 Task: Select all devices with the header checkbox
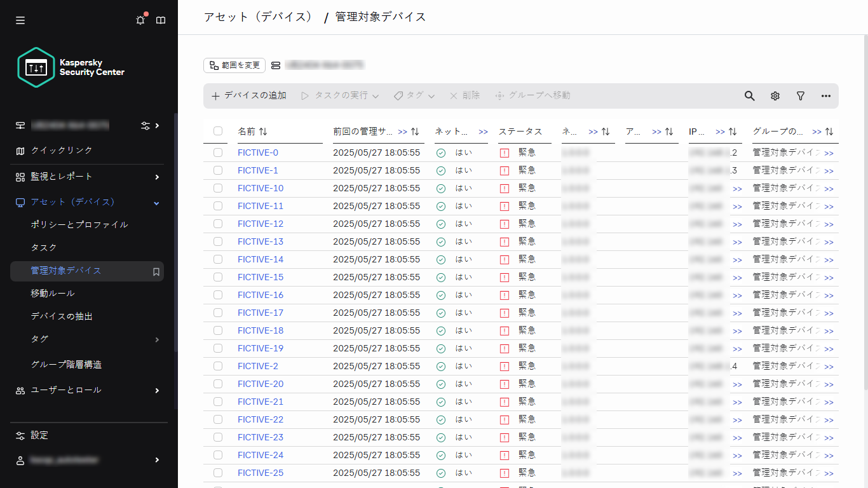click(218, 131)
